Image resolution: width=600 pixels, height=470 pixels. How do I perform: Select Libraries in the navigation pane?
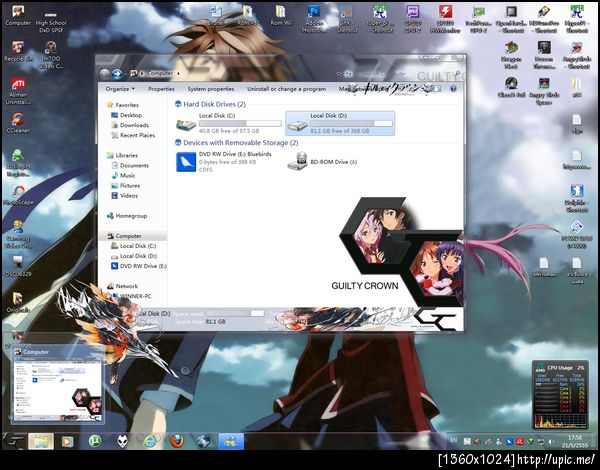[127, 155]
